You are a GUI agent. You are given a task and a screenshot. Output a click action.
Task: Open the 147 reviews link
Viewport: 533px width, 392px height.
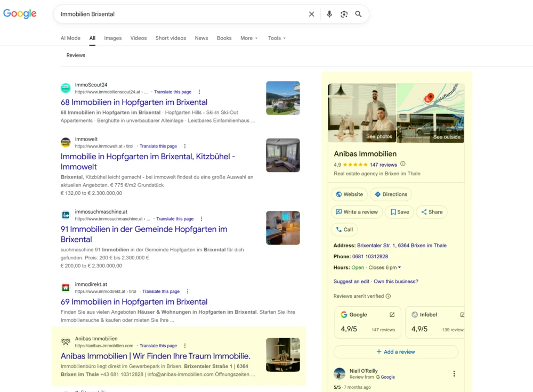click(x=383, y=165)
